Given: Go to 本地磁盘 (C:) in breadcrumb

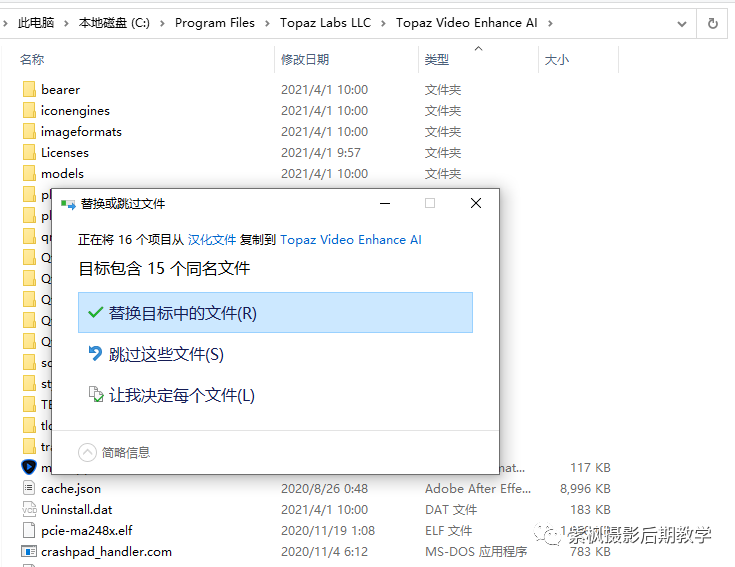Looking at the screenshot, I should 114,23.
